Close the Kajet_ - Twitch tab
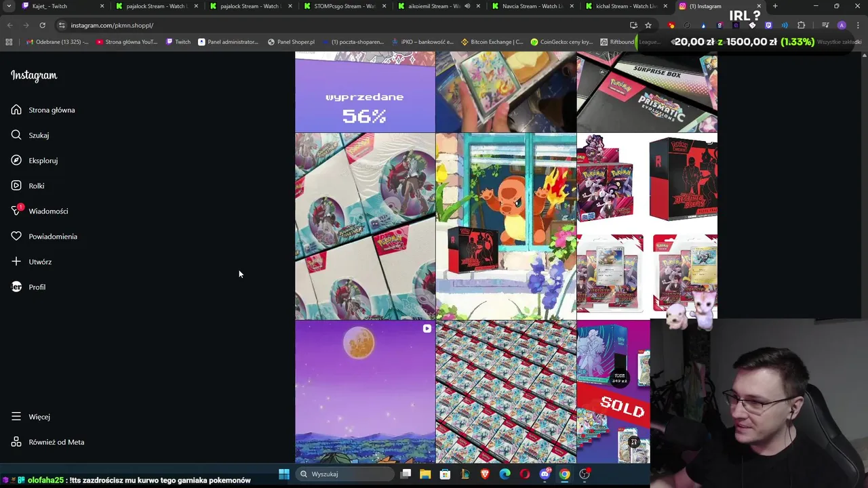The height and width of the screenshot is (488, 868). 102,6
